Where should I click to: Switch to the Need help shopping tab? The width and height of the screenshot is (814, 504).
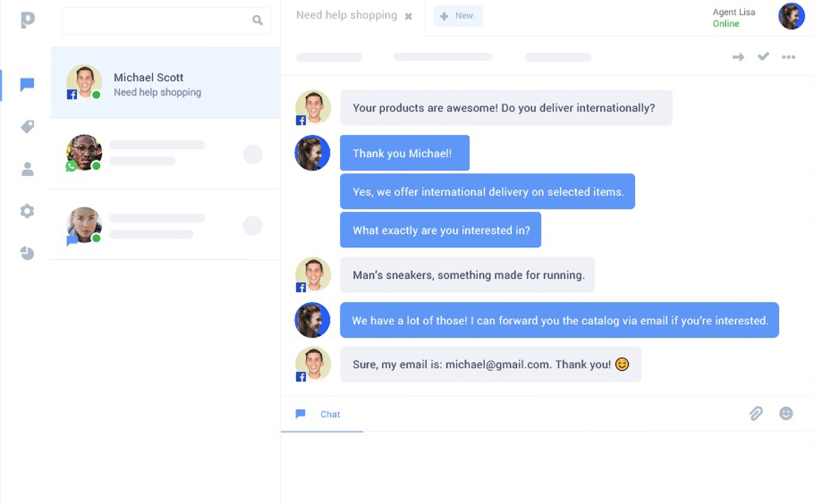point(346,16)
